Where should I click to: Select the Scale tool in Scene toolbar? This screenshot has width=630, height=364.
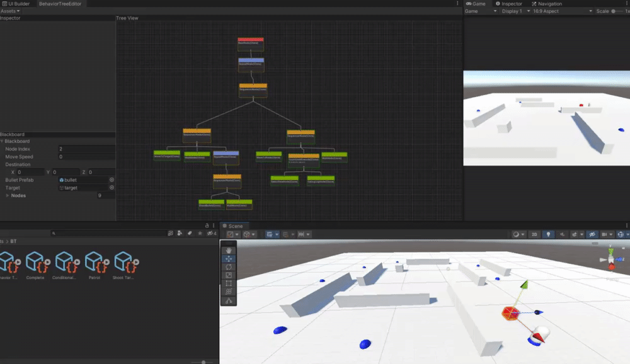pyautogui.click(x=229, y=275)
